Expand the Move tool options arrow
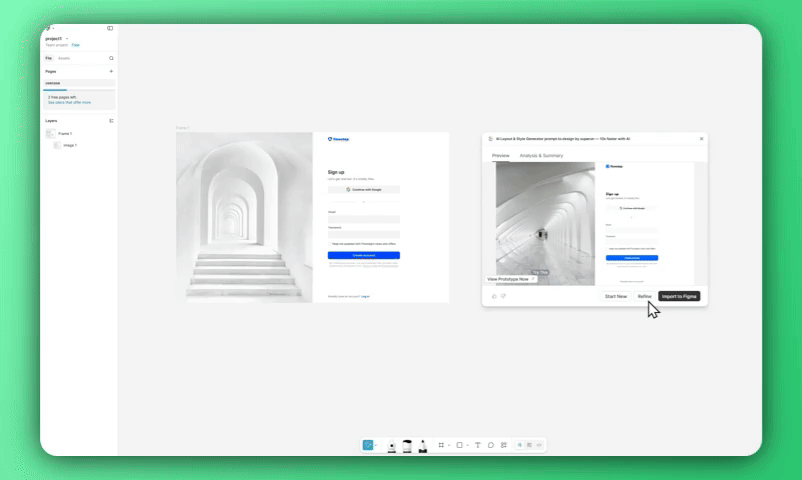The height and width of the screenshot is (480, 802). tap(375, 446)
